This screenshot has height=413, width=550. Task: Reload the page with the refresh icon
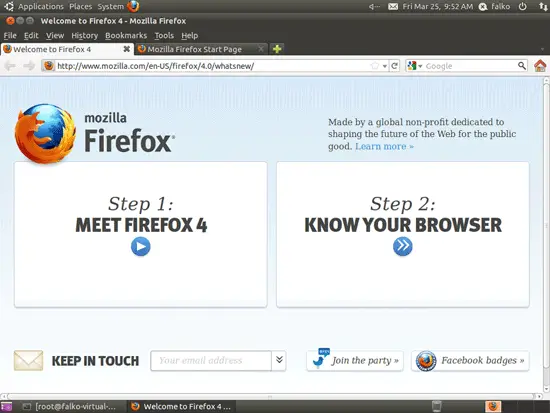coord(395,66)
